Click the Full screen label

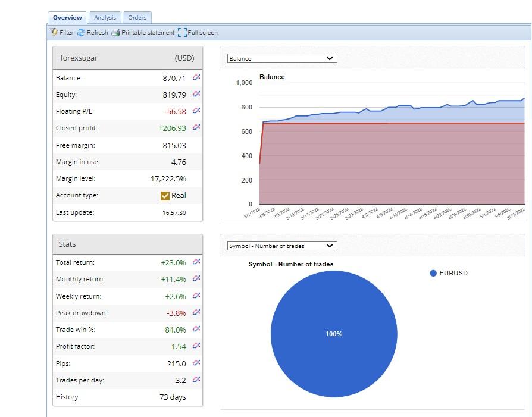(x=202, y=33)
